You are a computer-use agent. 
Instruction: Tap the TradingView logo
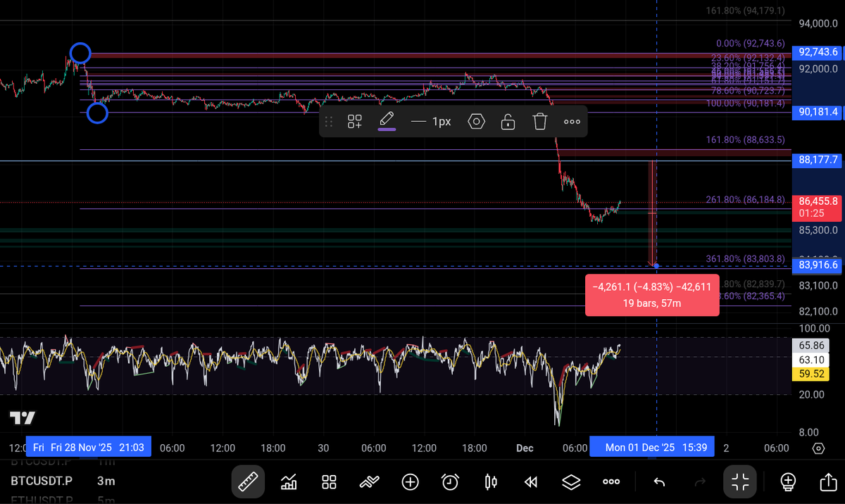(x=22, y=418)
